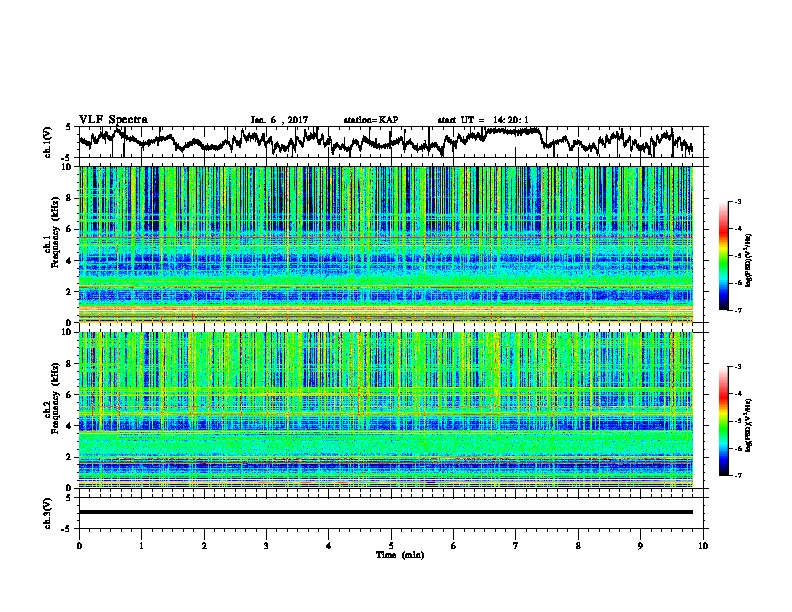Click the "station=KAP" header label
The height and width of the screenshot is (612, 792).
click(x=371, y=120)
